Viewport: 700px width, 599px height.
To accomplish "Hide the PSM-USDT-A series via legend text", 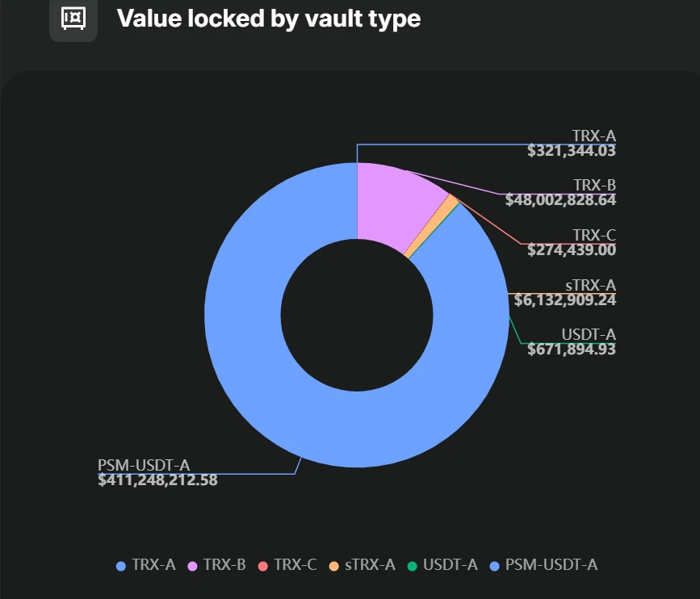I will [551, 565].
